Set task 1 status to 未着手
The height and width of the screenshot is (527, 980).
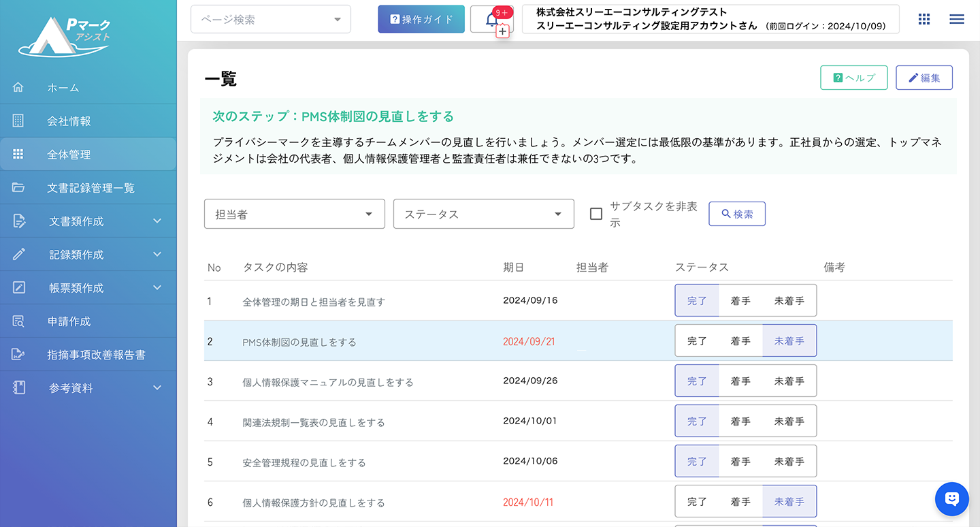tap(789, 301)
